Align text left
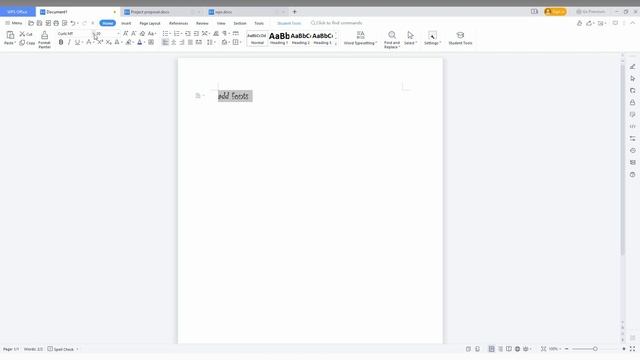Viewport: 640px width, 360px height. coord(165,42)
